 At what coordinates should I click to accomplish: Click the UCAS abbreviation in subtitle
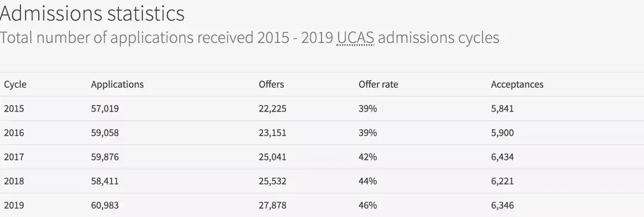coord(355,38)
